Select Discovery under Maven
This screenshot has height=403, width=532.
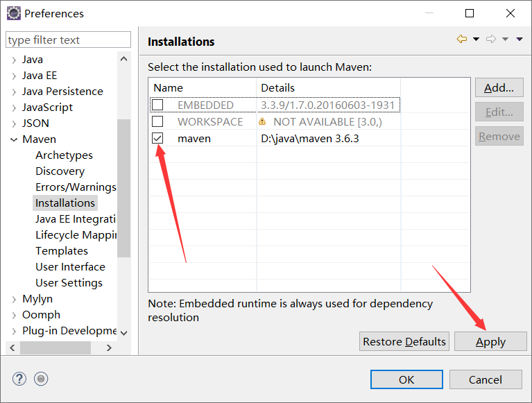point(60,171)
